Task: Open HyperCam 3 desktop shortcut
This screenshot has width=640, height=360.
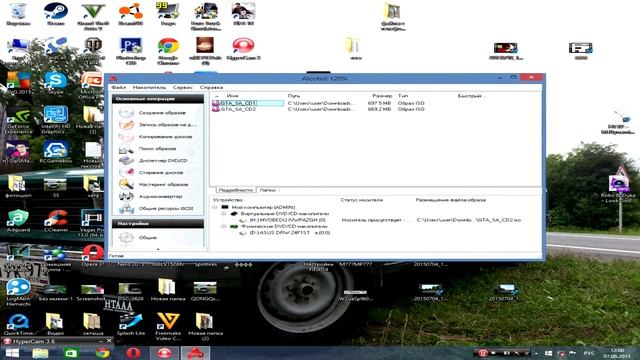Action: coord(243,49)
